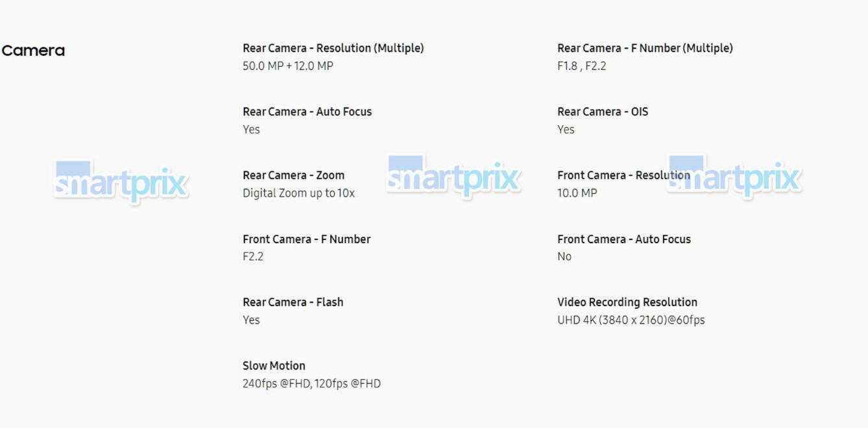Click the Front Camera - Resolution label
The width and height of the screenshot is (868, 428).
(623, 175)
